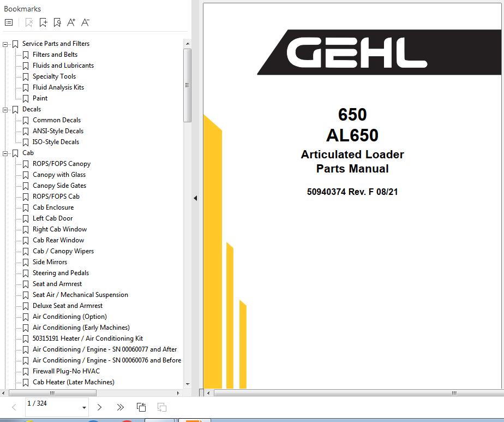Open the Cab / Canopy Wipers bookmark
This screenshot has height=422, width=504.
(x=63, y=252)
